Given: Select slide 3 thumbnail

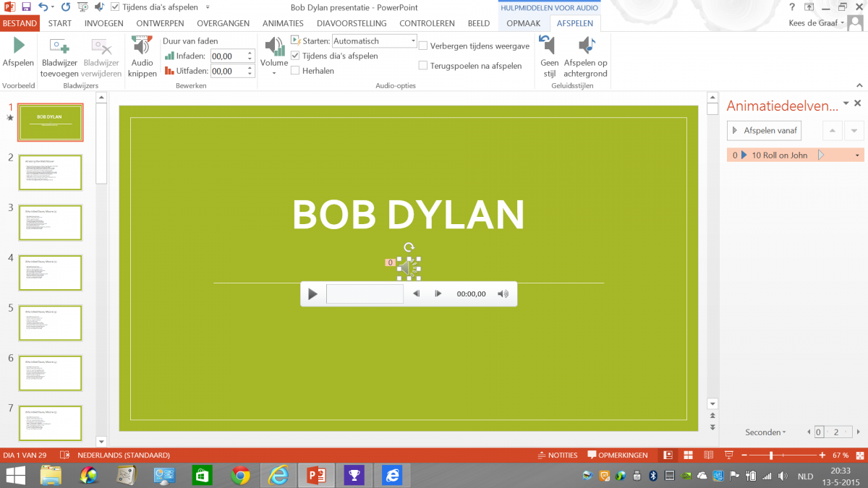Looking at the screenshot, I should (x=51, y=223).
